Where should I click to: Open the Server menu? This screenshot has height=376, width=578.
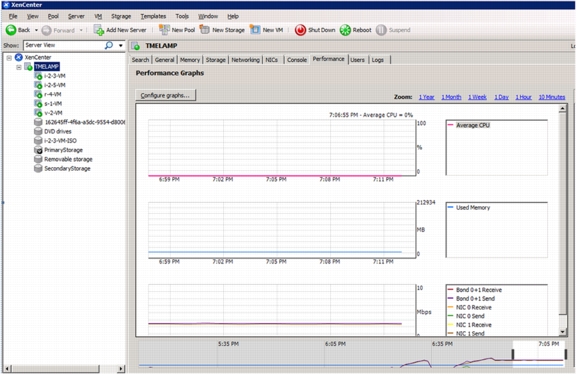(x=76, y=16)
